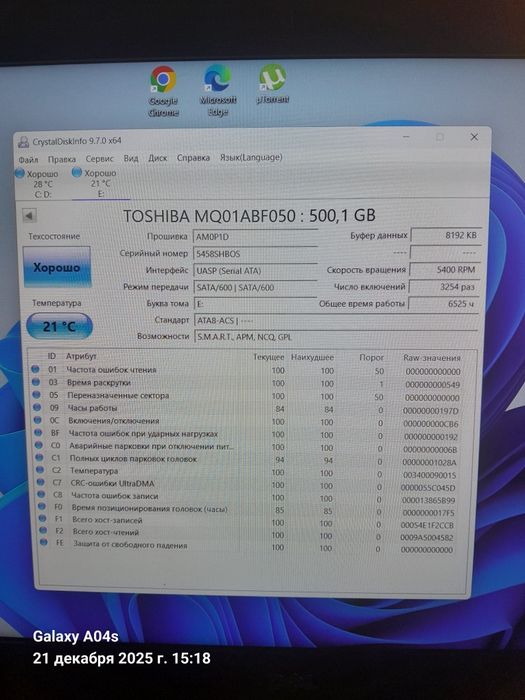Click status dot for attribute C8 row
525x700 pixels.
coord(41,495)
